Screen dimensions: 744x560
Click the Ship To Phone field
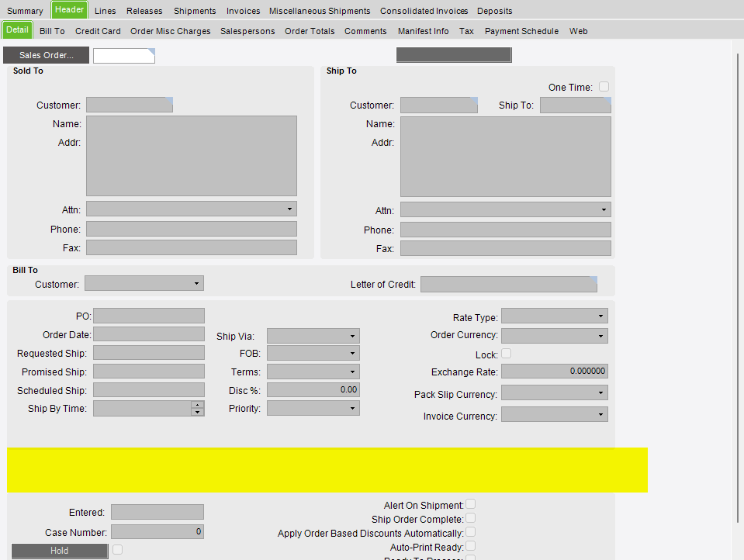(506, 230)
